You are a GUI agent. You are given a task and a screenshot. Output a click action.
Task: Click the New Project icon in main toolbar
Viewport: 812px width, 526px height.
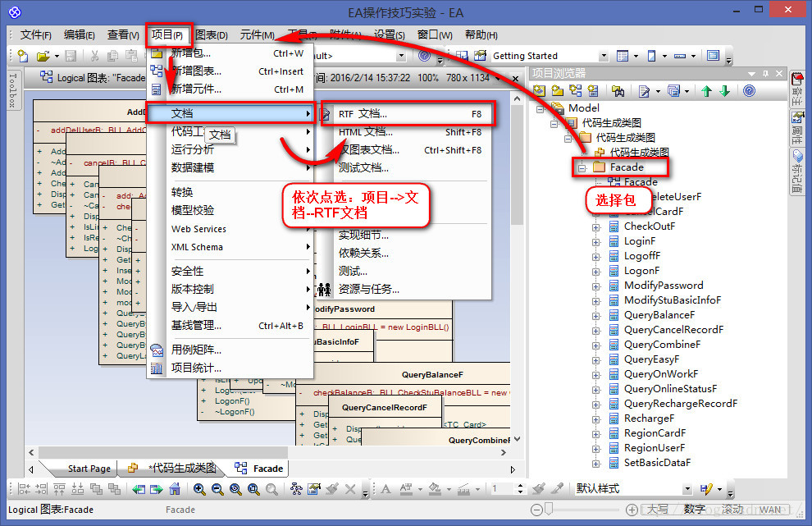(x=22, y=56)
